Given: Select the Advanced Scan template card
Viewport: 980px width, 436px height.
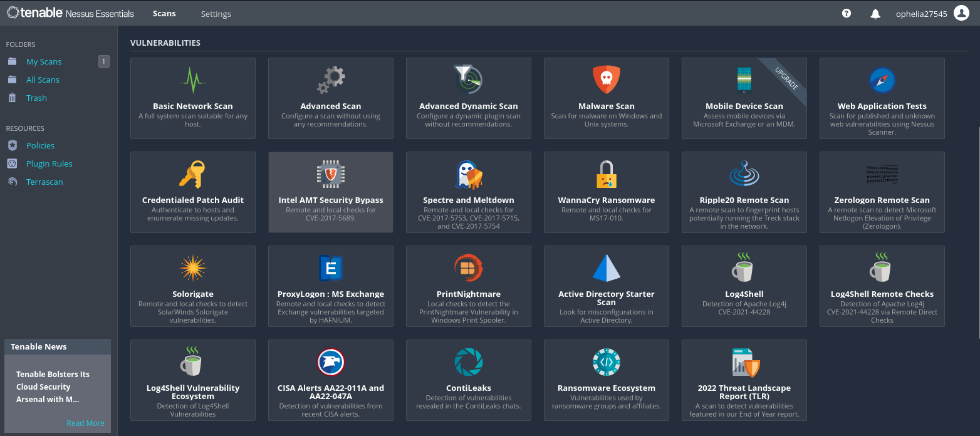Looking at the screenshot, I should 331,98.
